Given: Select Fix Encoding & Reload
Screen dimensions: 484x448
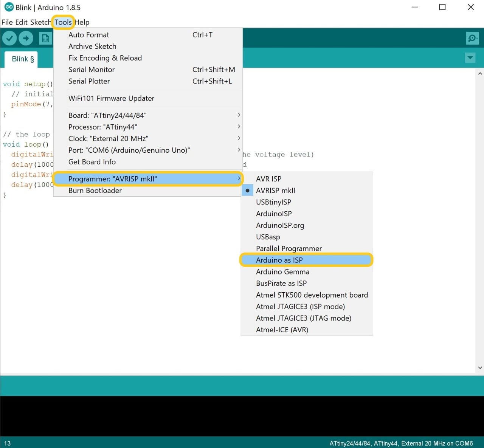Looking at the screenshot, I should click(x=147, y=58).
